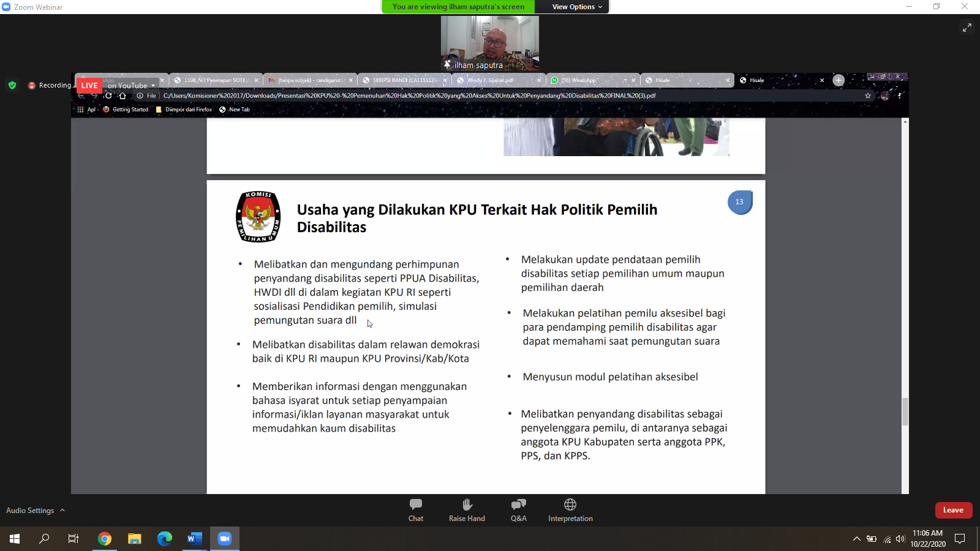Open the Apl apps bookmark
This screenshot has height=551, width=980.
pyautogui.click(x=86, y=110)
